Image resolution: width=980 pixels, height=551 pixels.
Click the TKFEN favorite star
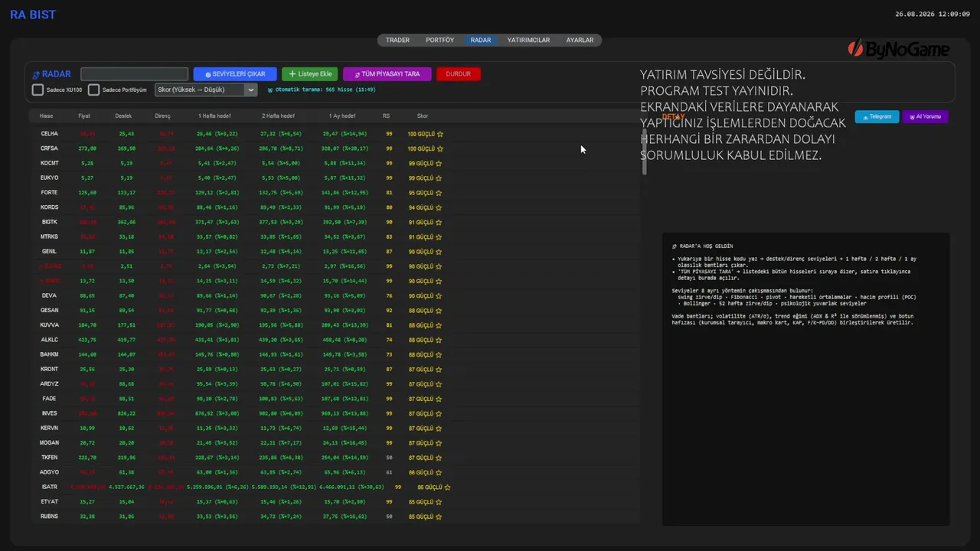tap(440, 458)
